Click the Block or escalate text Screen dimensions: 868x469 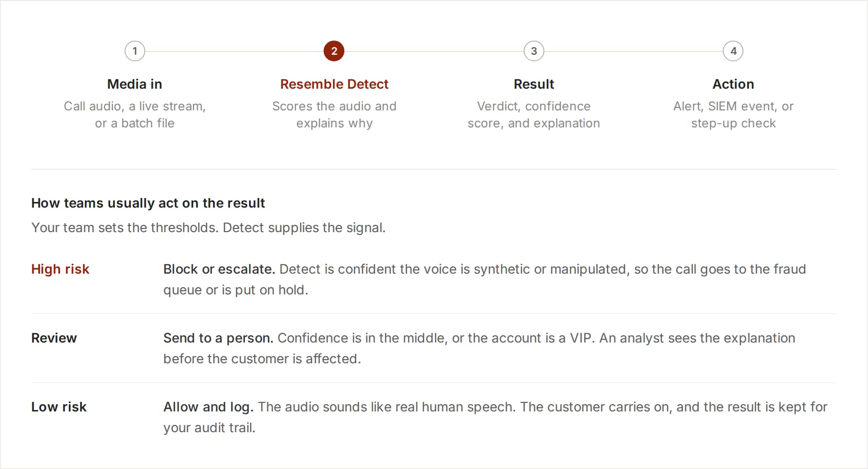[x=219, y=269]
